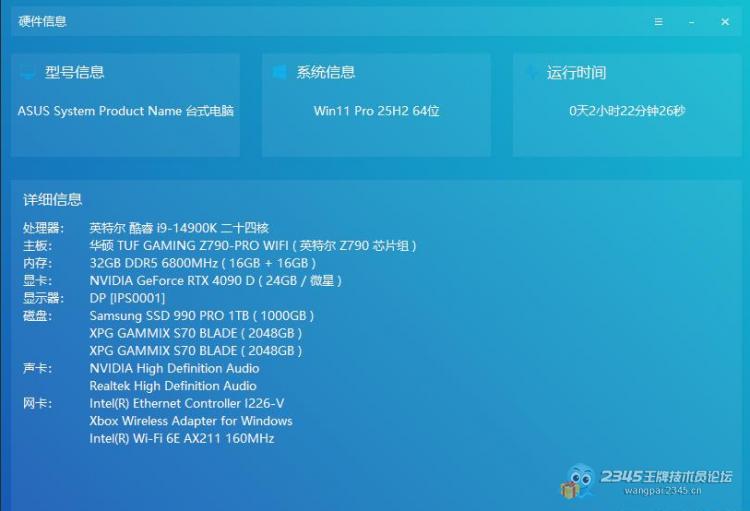Viewport: 750px width, 511px height.
Task: Click the lightning icon beside 运行时间
Action: [531, 72]
